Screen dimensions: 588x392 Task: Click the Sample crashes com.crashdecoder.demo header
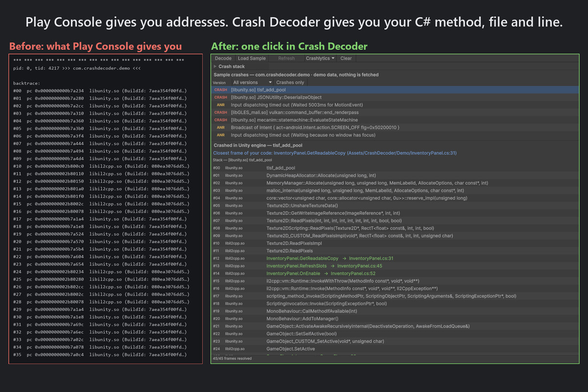click(296, 74)
